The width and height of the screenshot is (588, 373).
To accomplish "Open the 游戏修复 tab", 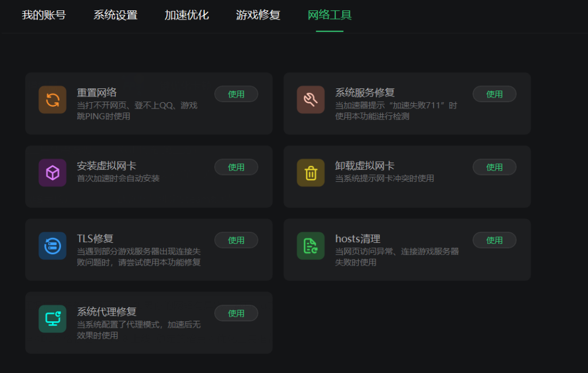I will 258,15.
